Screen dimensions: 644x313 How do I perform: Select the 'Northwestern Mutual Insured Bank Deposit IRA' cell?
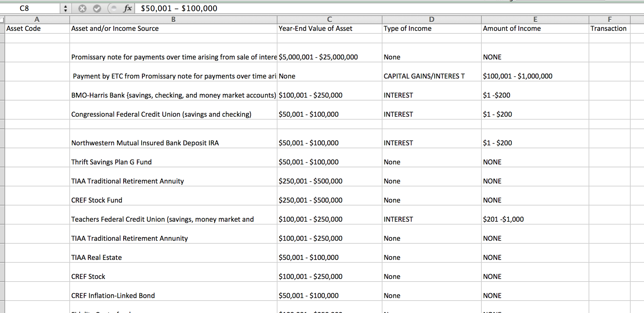point(173,138)
